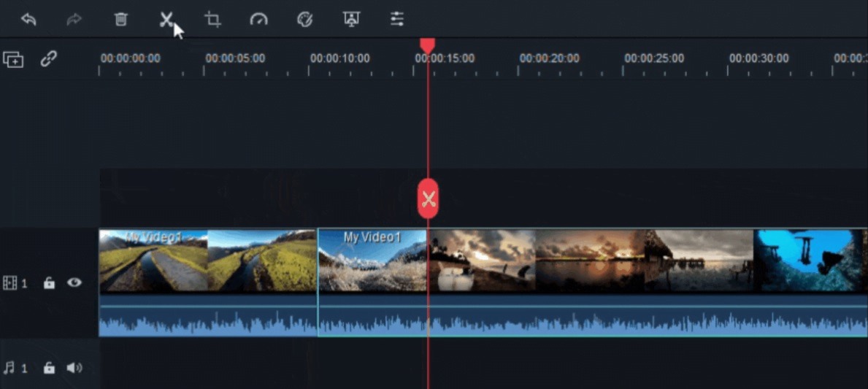Click the Green Screen icon in toolbar
Viewport: 868px width, 389px height.
351,20
